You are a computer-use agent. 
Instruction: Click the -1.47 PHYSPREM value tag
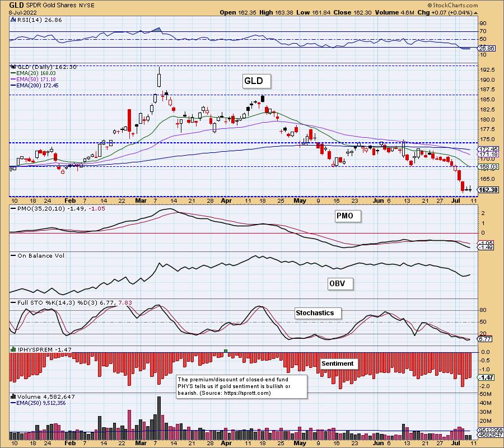click(x=487, y=377)
